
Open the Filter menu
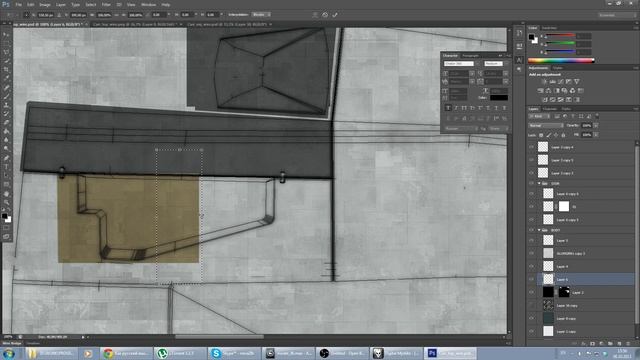pos(106,4)
